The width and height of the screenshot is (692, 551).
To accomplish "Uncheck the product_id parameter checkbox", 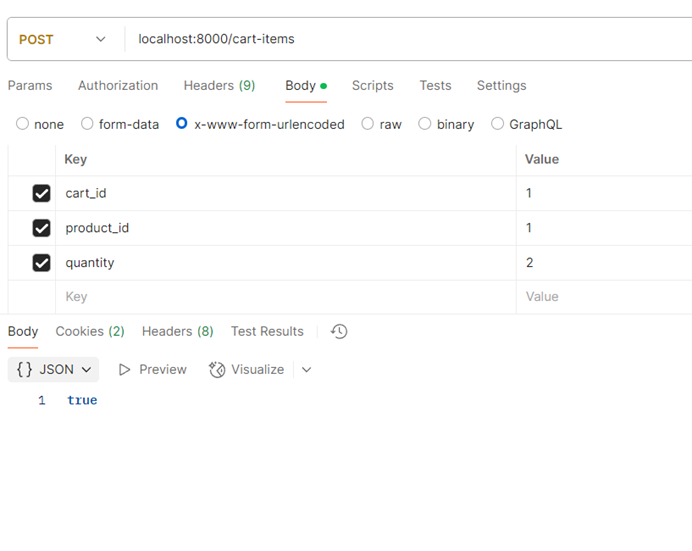I will (x=41, y=228).
